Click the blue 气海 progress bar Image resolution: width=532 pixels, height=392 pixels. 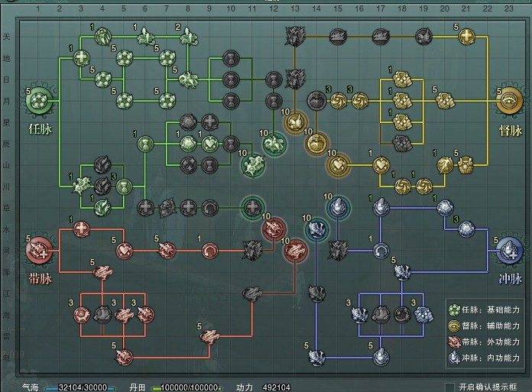click(x=75, y=387)
